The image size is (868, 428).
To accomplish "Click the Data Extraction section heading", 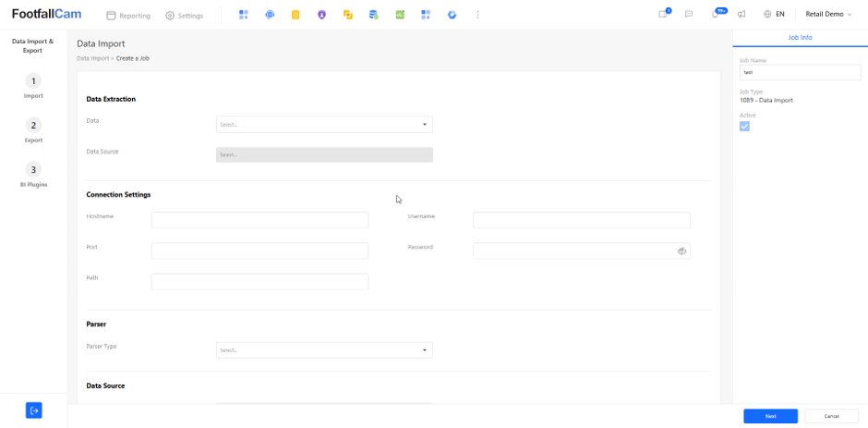I will (x=111, y=99).
